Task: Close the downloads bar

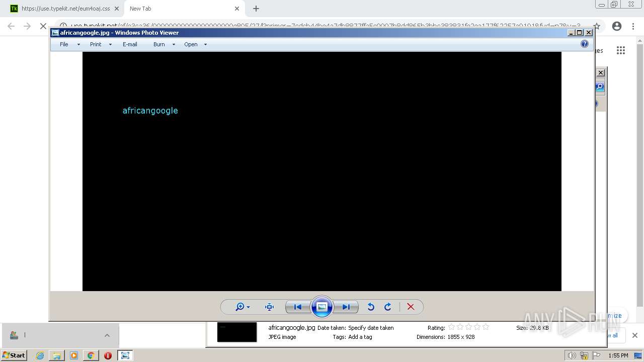Action: click(x=635, y=335)
